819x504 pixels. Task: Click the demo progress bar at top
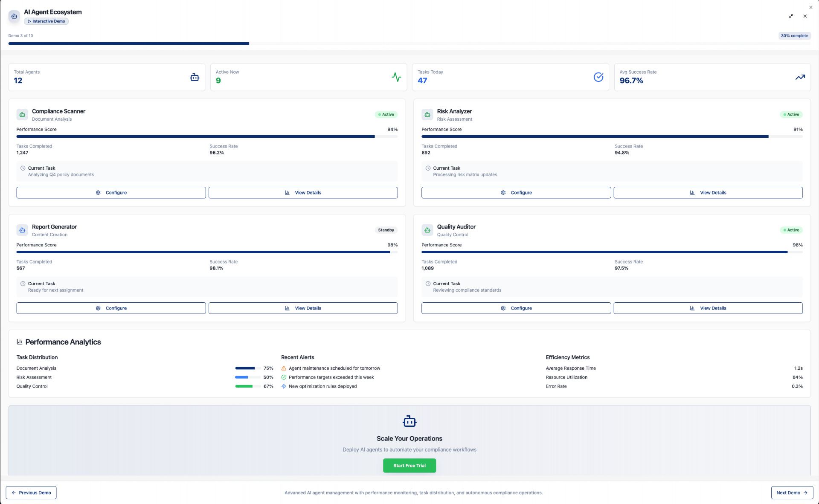(409, 43)
